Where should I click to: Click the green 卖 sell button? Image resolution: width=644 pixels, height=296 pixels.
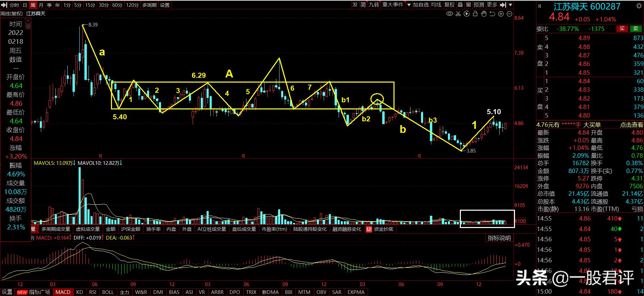click(x=635, y=29)
